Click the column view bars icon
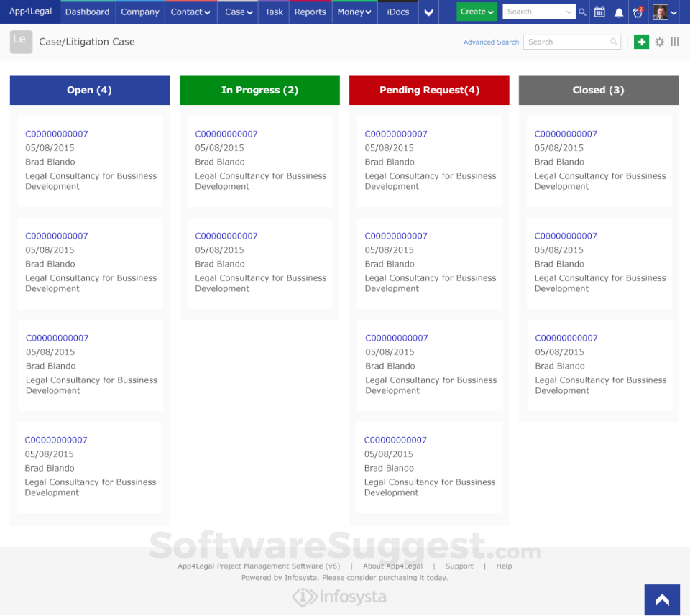The height and width of the screenshot is (616, 690). [x=675, y=42]
